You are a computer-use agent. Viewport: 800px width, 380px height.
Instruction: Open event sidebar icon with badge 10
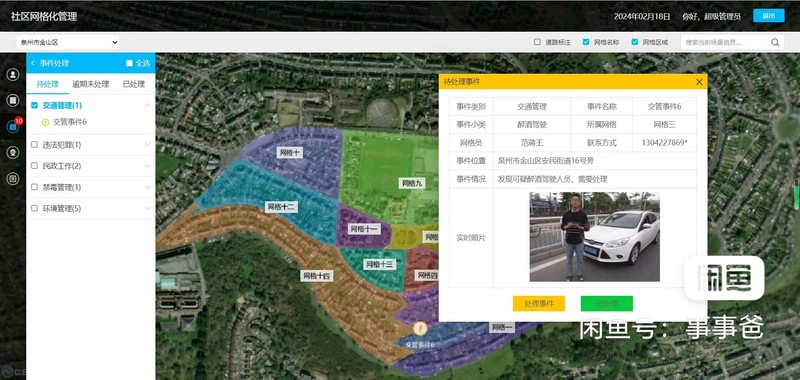click(x=13, y=126)
